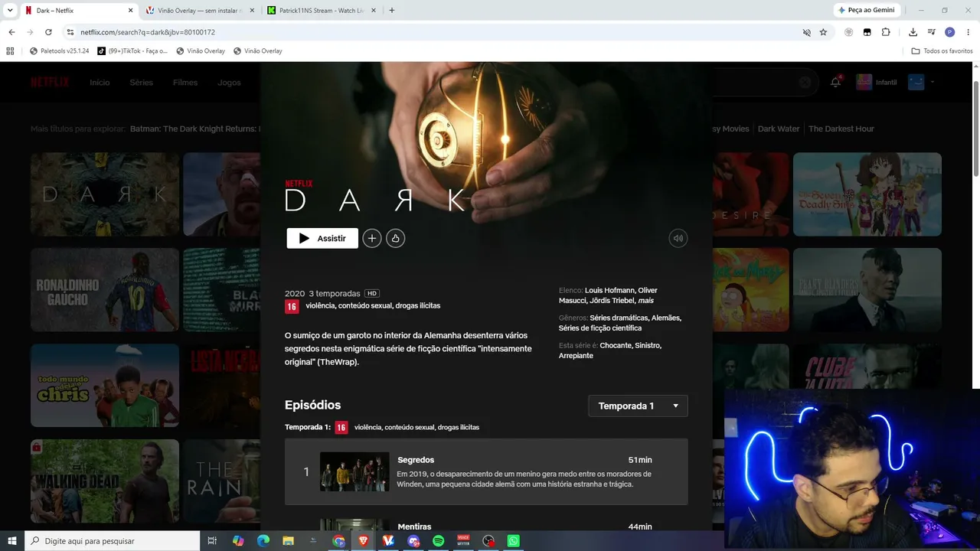Open episode 1 Segredos thumbnail
The height and width of the screenshot is (551, 980).
354,471
